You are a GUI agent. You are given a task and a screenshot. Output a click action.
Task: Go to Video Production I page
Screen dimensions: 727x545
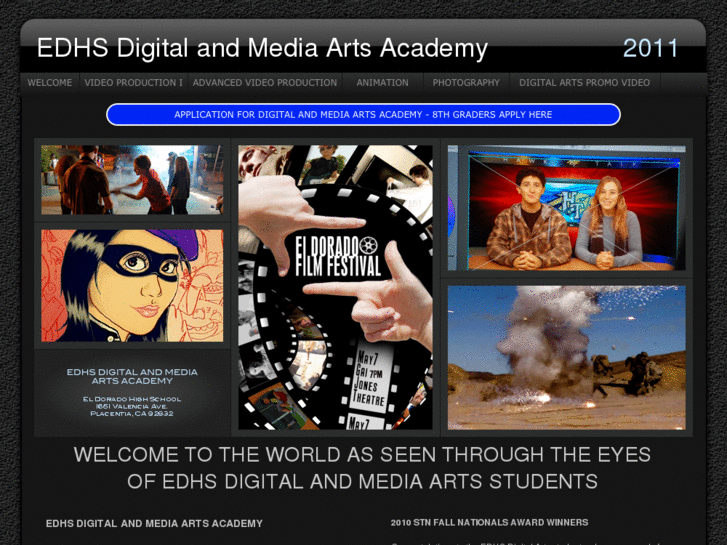[x=133, y=83]
